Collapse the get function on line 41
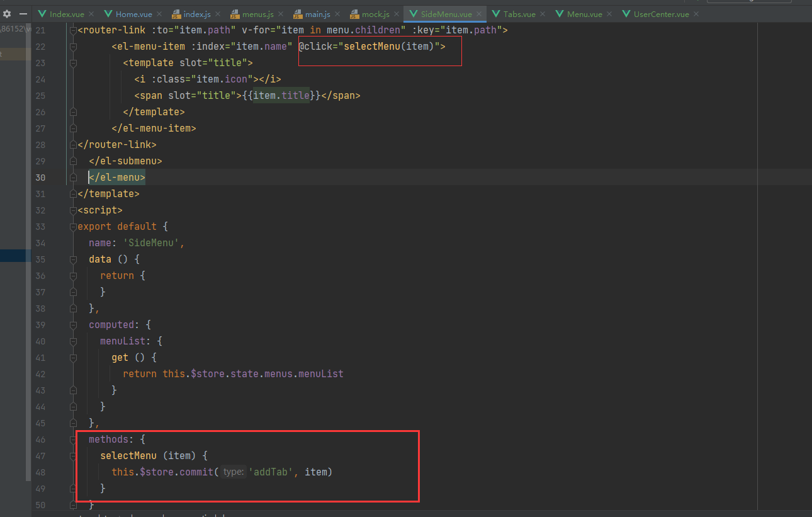This screenshot has height=517, width=812. pos(73,357)
